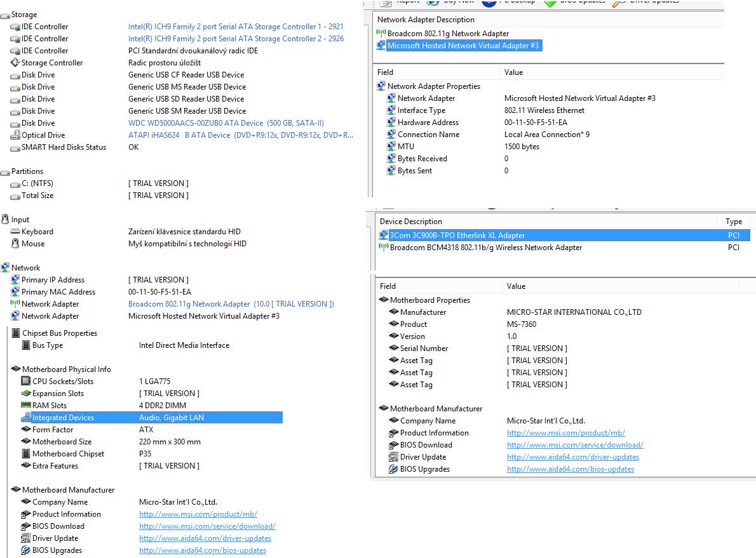This screenshot has height=558, width=756.
Task: Click the Connection Name field icon
Action: tap(391, 135)
